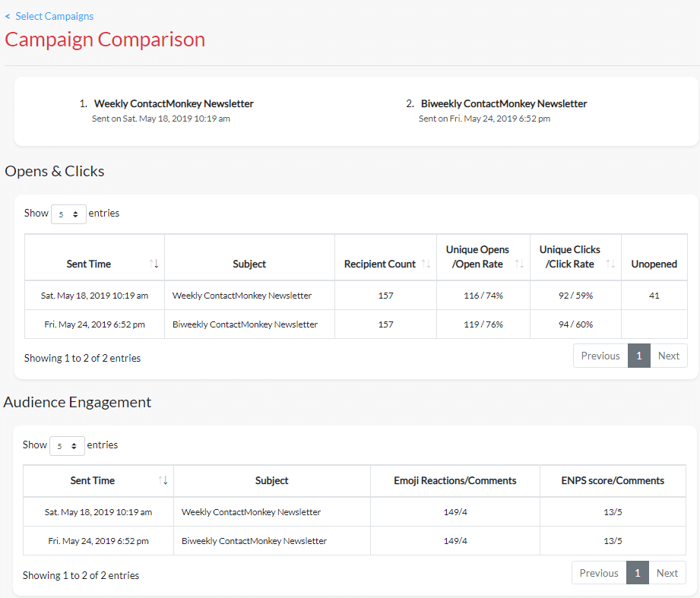This screenshot has width=700, height=598.
Task: Select page 1 in Audience Engagement pagination
Action: [x=638, y=573]
